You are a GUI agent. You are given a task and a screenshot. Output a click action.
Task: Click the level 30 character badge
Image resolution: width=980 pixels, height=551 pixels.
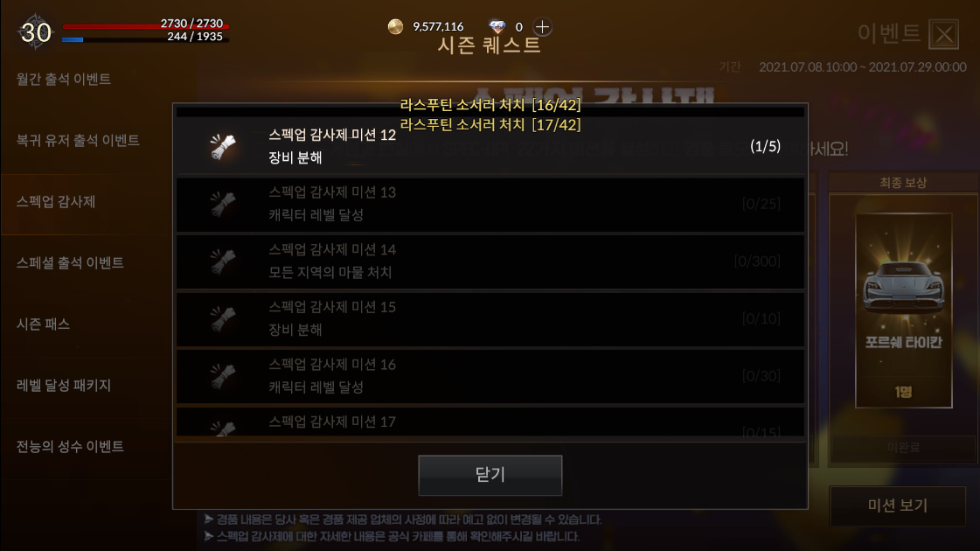[x=35, y=32]
